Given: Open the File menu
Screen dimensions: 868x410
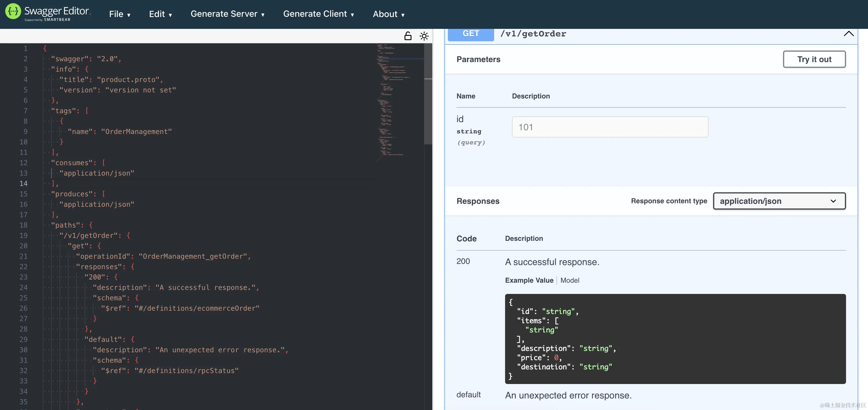Looking at the screenshot, I should [x=120, y=14].
